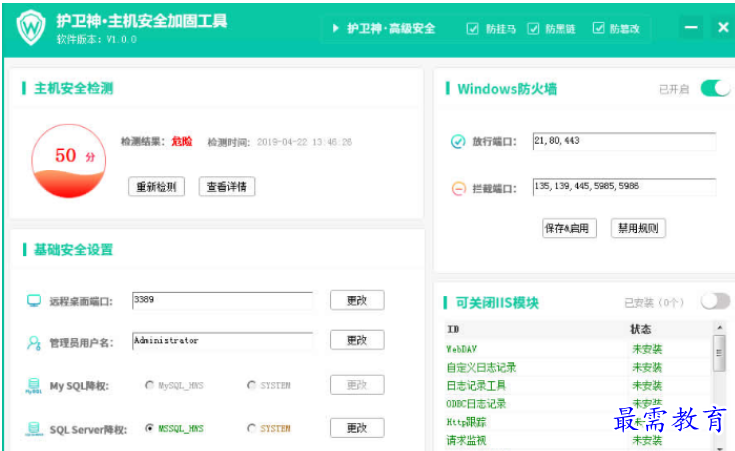735x451 pixels.
Task: Open 护卫神·高级安全 link
Action: click(x=391, y=29)
